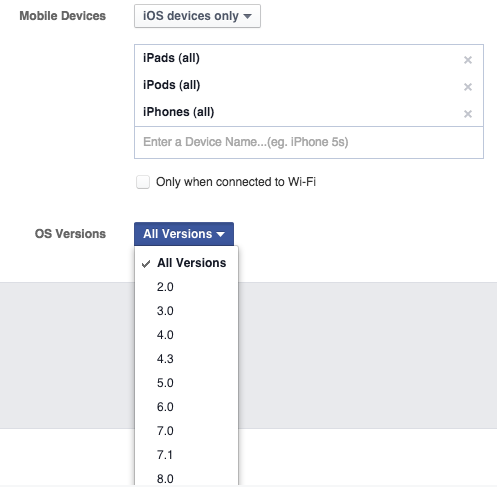
Task: Choose OS version 8.0
Action: 187,477
